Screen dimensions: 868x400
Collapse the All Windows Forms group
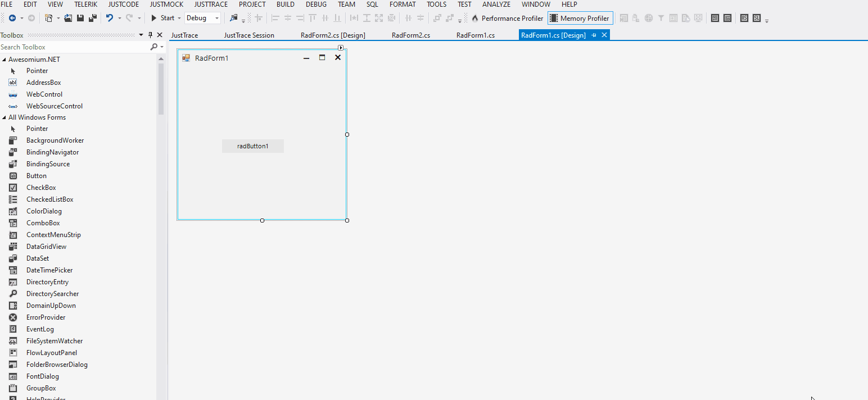pos(4,117)
